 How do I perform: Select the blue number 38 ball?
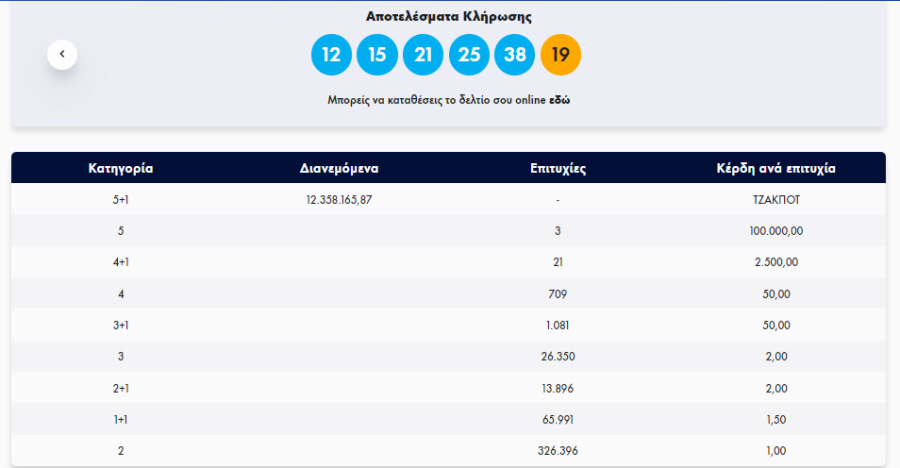514,54
